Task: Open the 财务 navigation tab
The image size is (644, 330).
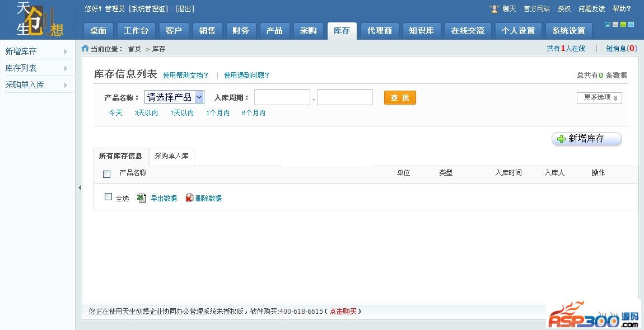Action: pos(241,31)
